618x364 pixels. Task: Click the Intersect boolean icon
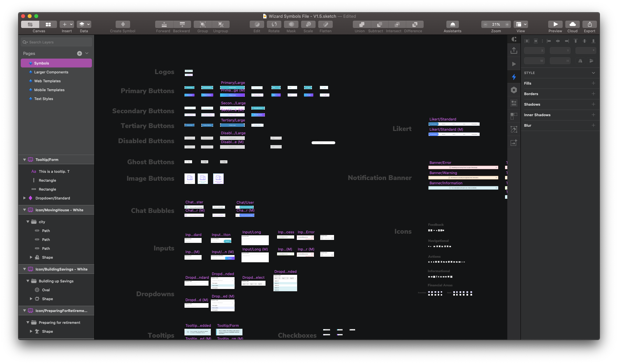pos(397,24)
